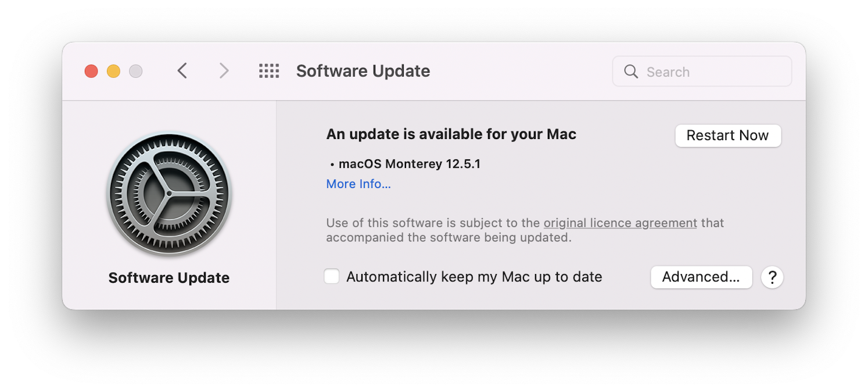Enable Automatically keep my Mac up to date
Image resolution: width=868 pixels, height=392 pixels.
[x=331, y=276]
